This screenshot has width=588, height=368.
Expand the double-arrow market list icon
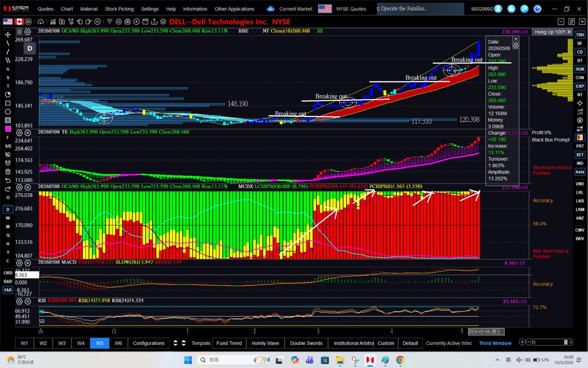28,22
